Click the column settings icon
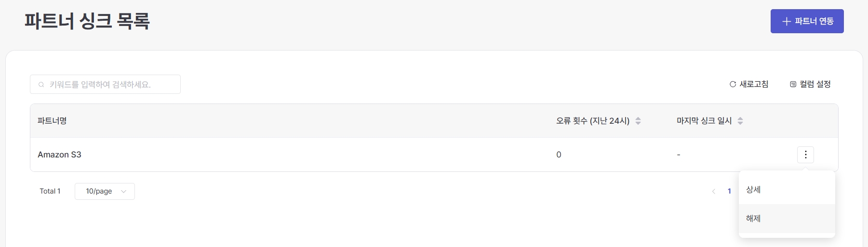Screen dimensions: 868x247 click(793, 84)
